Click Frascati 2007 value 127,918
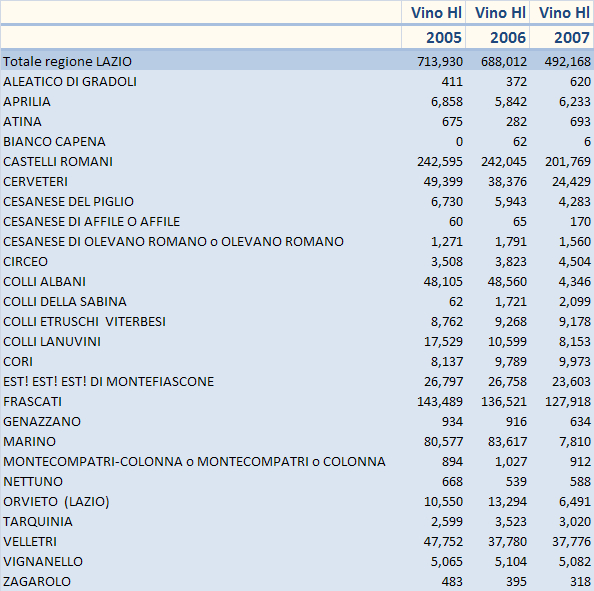 (x=568, y=402)
